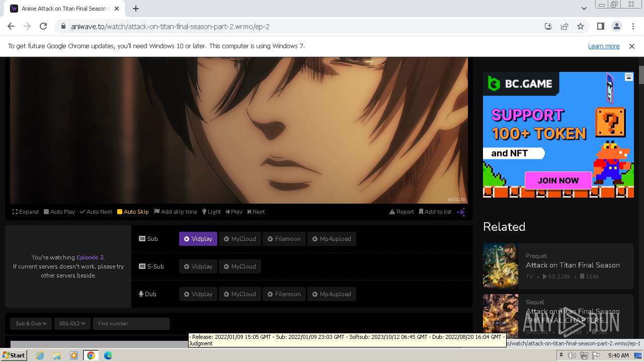644x362 pixels.
Task: Select Sub Vidplay server
Action: (198, 239)
